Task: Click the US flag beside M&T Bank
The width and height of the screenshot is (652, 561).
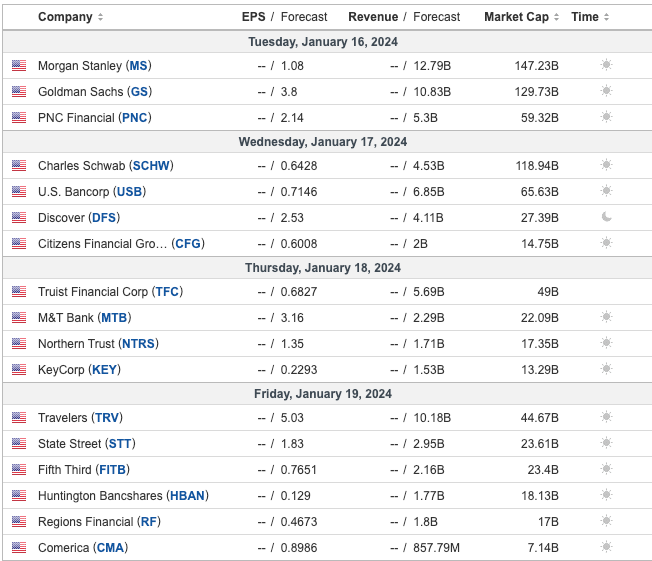Action: click(19, 318)
